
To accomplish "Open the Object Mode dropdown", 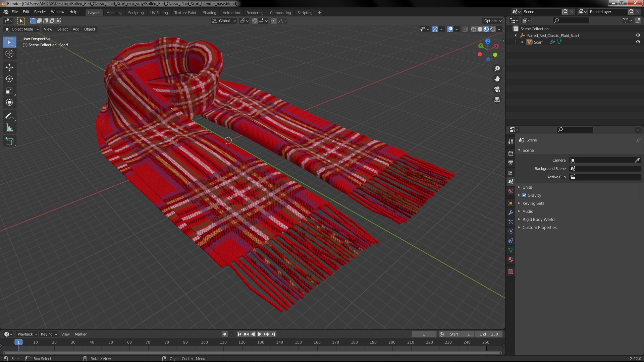I will 22,29.
